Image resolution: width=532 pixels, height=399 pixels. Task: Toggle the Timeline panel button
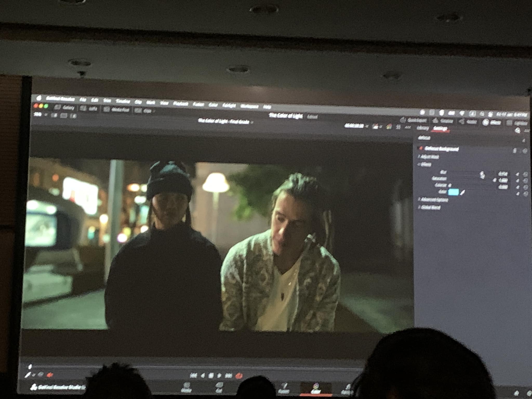(443, 121)
